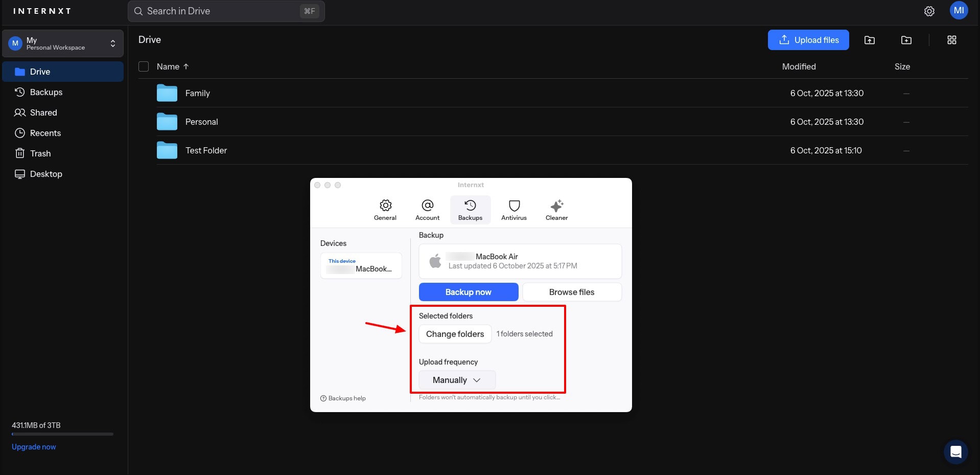This screenshot has height=475, width=980.
Task: Click the Last updated 6 October 2025 text
Action: click(x=513, y=266)
